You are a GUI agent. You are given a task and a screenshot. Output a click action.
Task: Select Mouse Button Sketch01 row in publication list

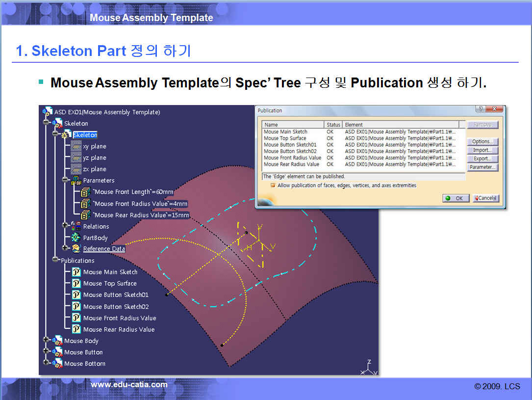pos(364,145)
